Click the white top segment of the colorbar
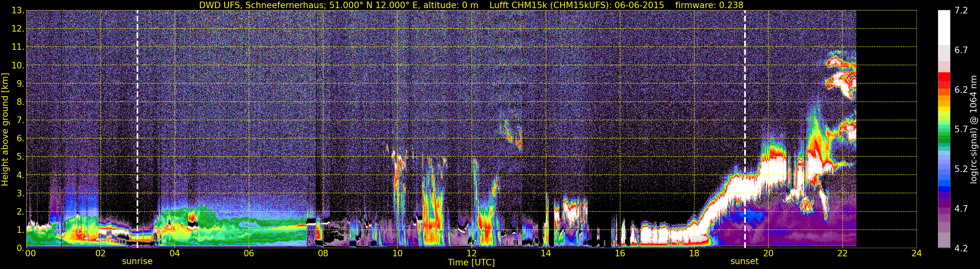Image resolution: width=980 pixels, height=269 pixels. (944, 28)
